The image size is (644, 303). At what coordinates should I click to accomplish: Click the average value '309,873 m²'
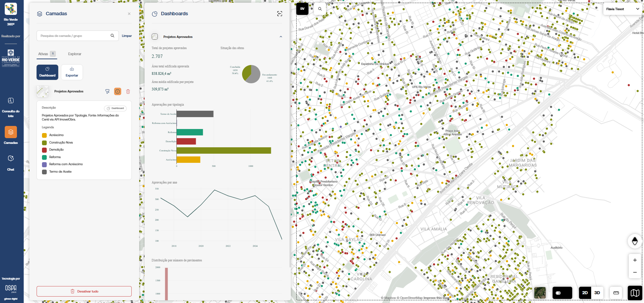[160, 89]
